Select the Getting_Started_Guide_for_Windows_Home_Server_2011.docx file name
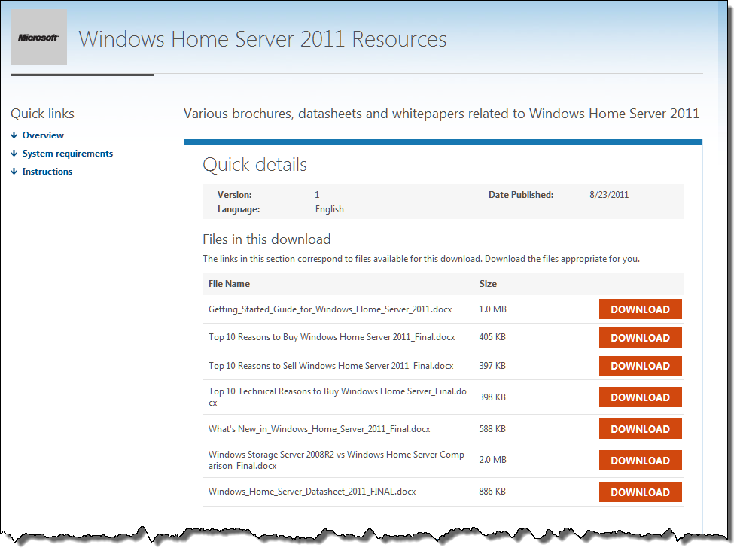The width and height of the screenshot is (740, 560). tap(330, 309)
